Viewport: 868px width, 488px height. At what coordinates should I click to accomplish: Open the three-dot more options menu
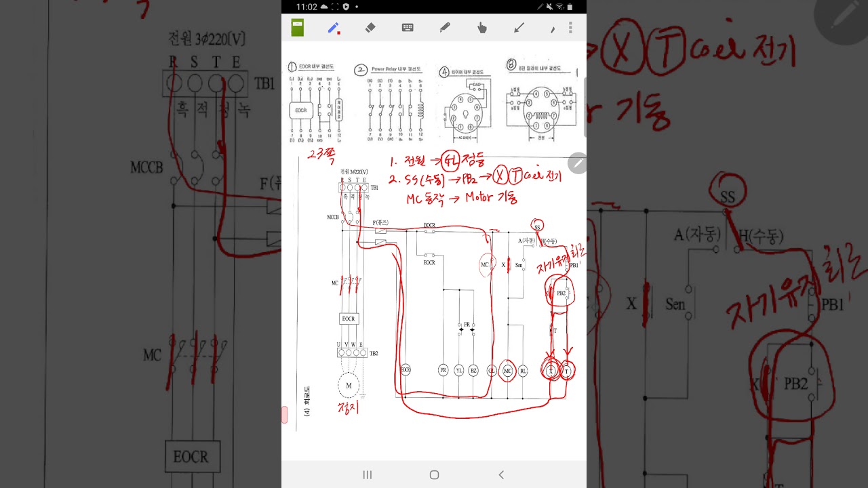tap(571, 28)
